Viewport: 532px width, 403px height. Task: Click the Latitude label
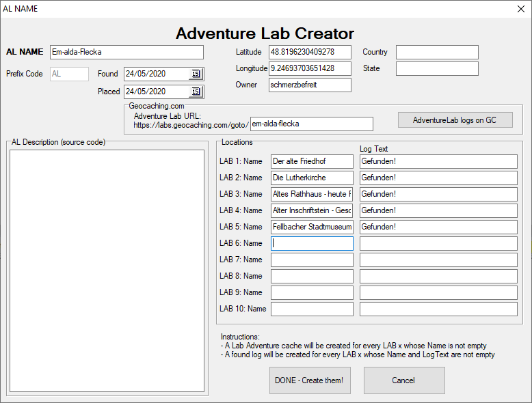coord(249,52)
